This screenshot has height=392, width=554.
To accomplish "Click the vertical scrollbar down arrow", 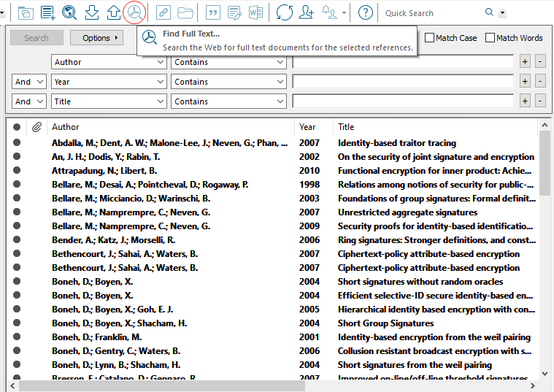I will [545, 374].
